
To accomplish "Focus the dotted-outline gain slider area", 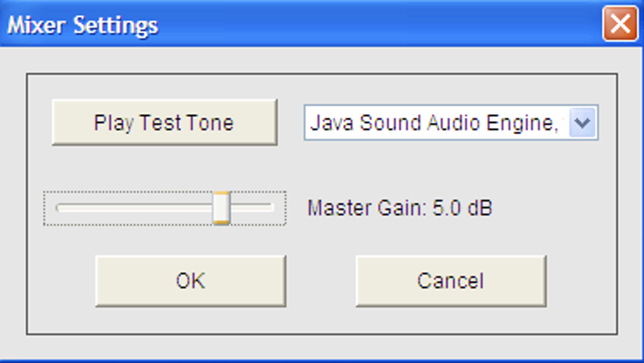I will coord(165,208).
